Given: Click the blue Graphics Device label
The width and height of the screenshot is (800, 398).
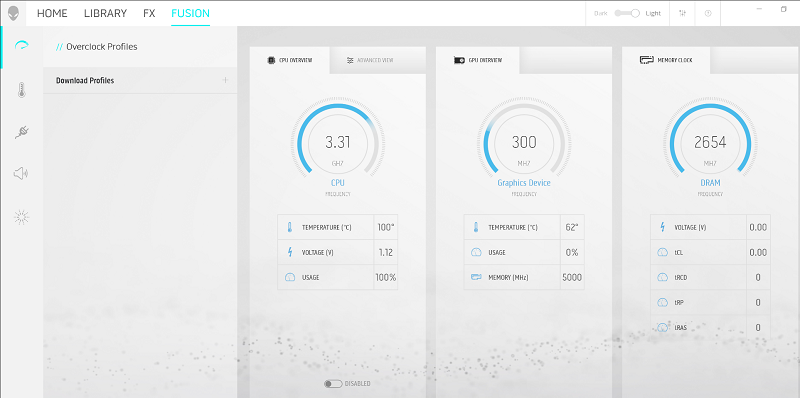Looking at the screenshot, I should point(524,183).
